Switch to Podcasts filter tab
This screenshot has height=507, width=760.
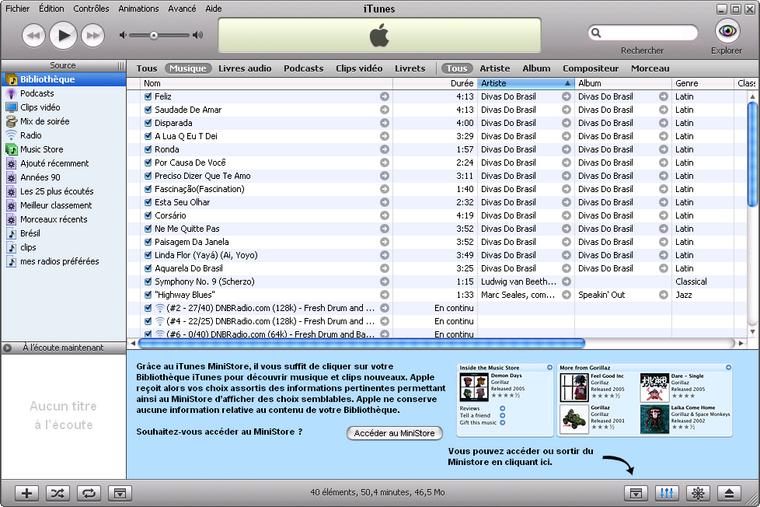(x=303, y=69)
